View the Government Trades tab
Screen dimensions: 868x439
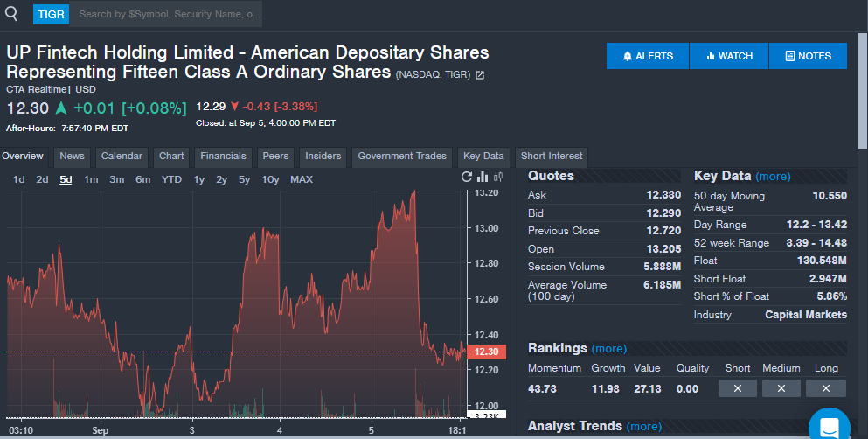pos(402,157)
